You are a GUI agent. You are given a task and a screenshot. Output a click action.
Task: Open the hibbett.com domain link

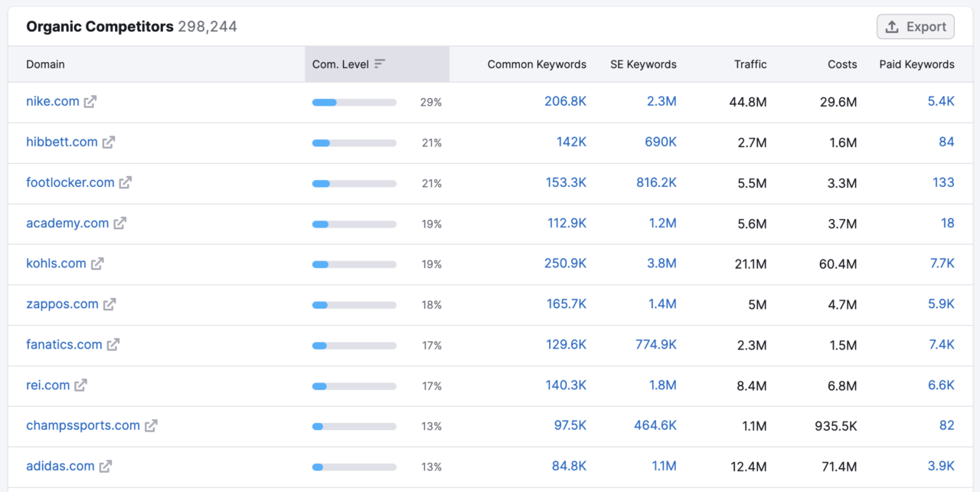click(x=62, y=142)
